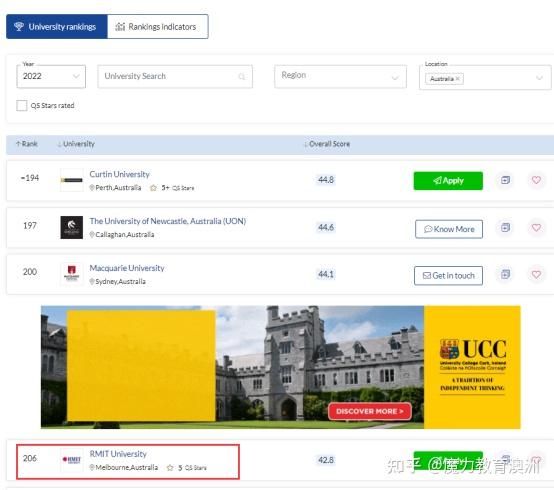Click the University Search field
This screenshot has width=554, height=490.
coord(175,76)
